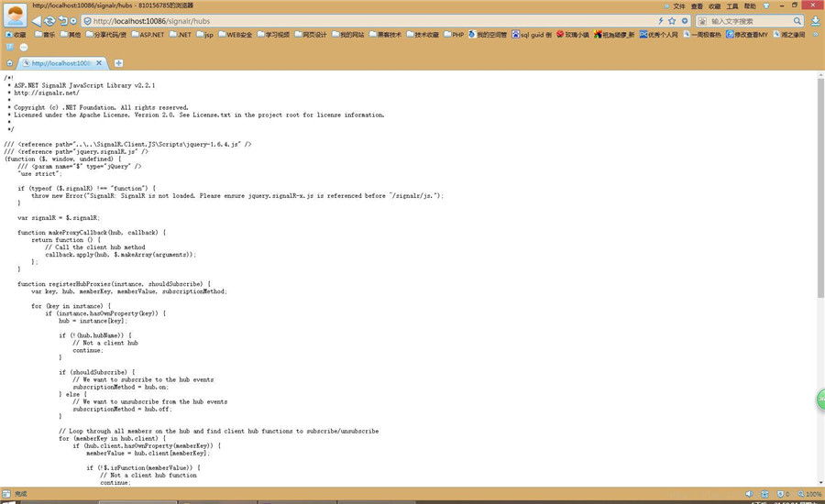Click the lightning speed mode icon
The width and height of the screenshot is (825, 504).
click(661, 20)
